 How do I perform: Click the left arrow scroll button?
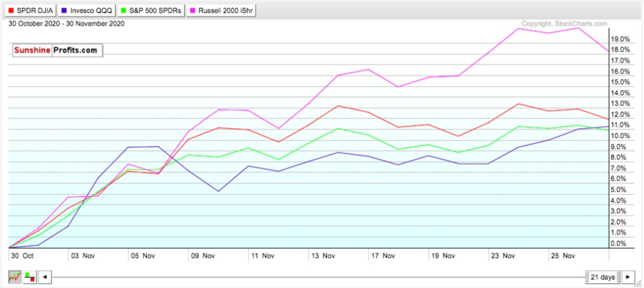coord(45,277)
